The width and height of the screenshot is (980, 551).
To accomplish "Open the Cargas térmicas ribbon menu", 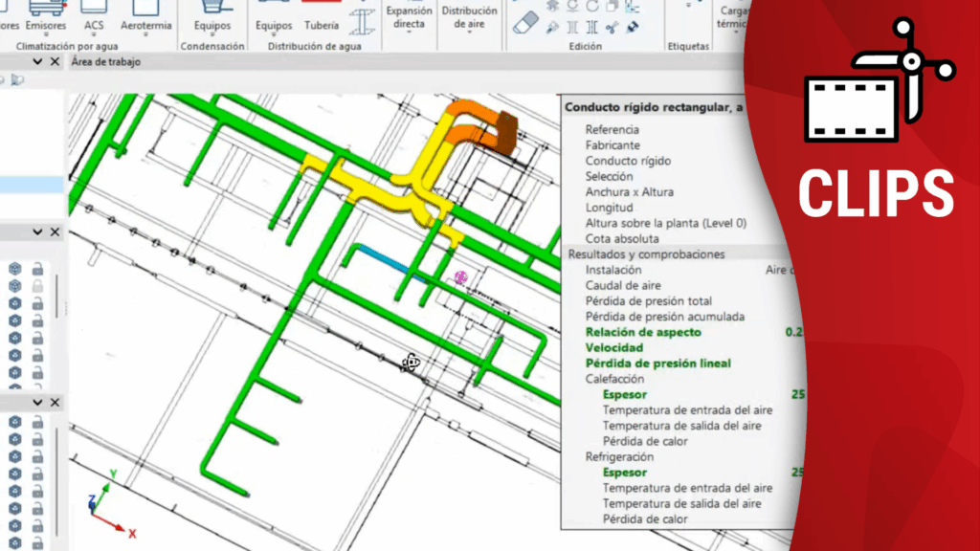I will [x=732, y=17].
